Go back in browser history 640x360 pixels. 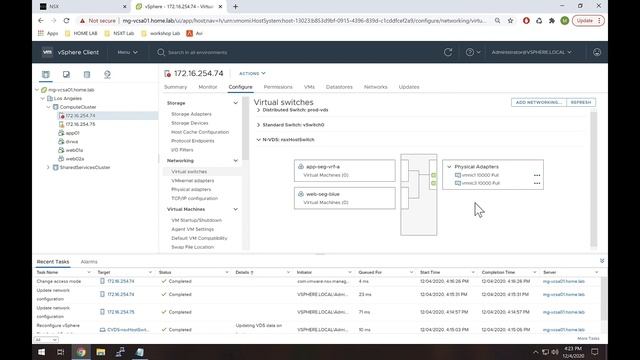40,20
